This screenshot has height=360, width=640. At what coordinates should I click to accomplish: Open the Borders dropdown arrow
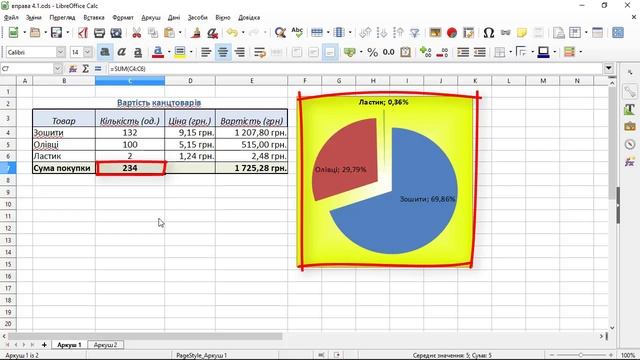point(510,52)
